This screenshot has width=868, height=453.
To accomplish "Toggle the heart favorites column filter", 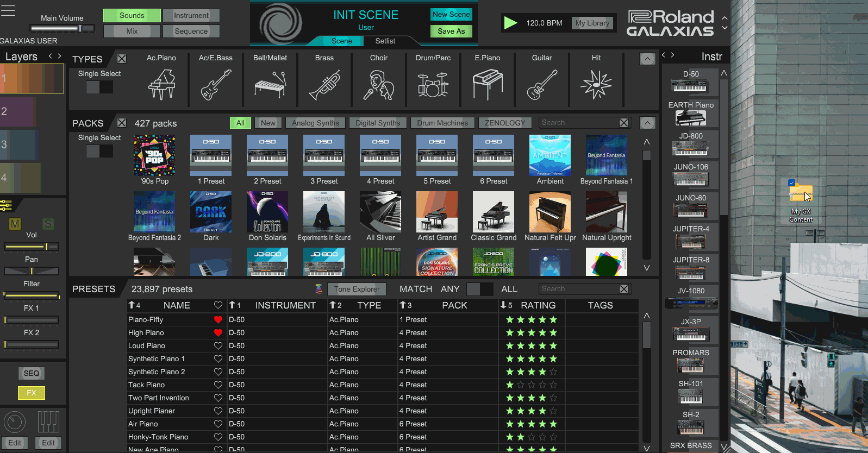I will pyautogui.click(x=218, y=305).
